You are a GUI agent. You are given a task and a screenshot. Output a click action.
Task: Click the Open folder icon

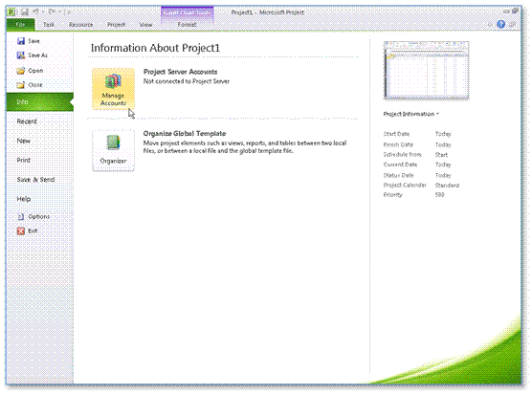pos(21,71)
